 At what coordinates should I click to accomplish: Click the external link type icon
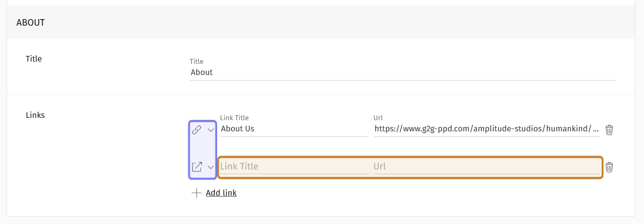197,167
